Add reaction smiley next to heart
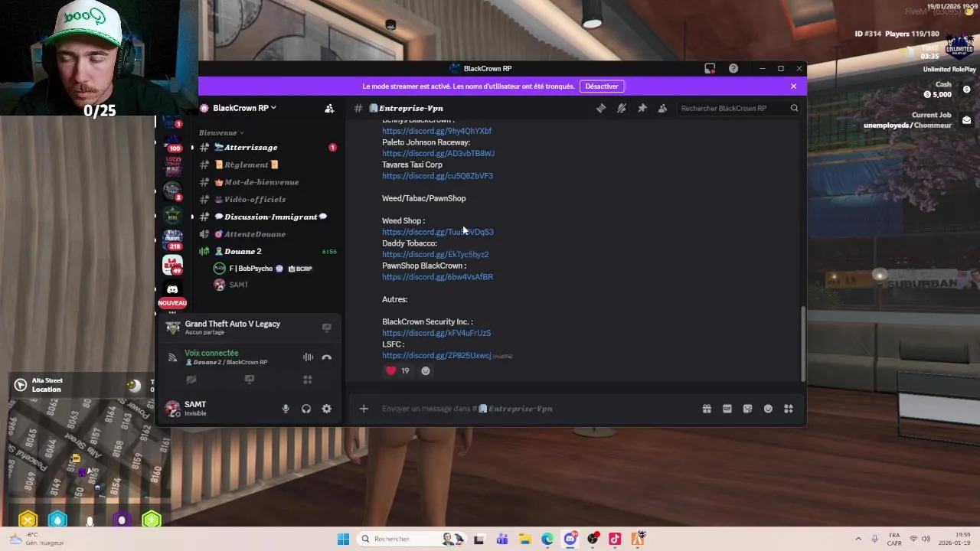The height and width of the screenshot is (551, 980). [x=426, y=371]
